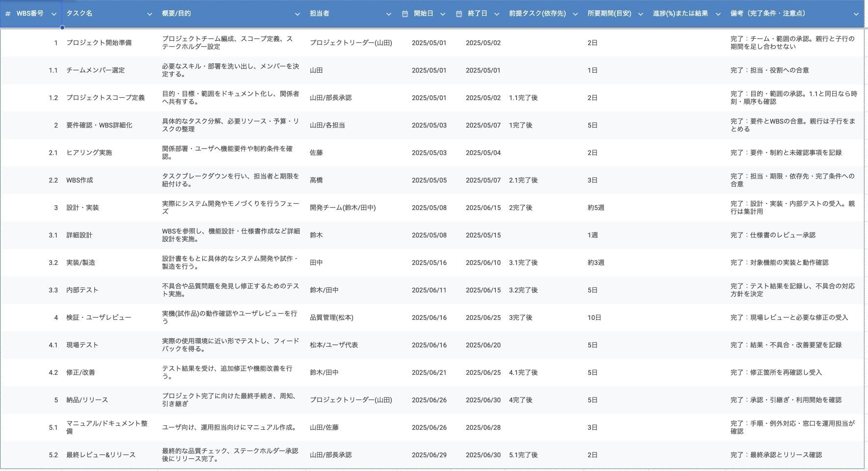868x471 pixels.
Task: Click task name 要件確認・WBS詳細化
Action: click(99, 125)
